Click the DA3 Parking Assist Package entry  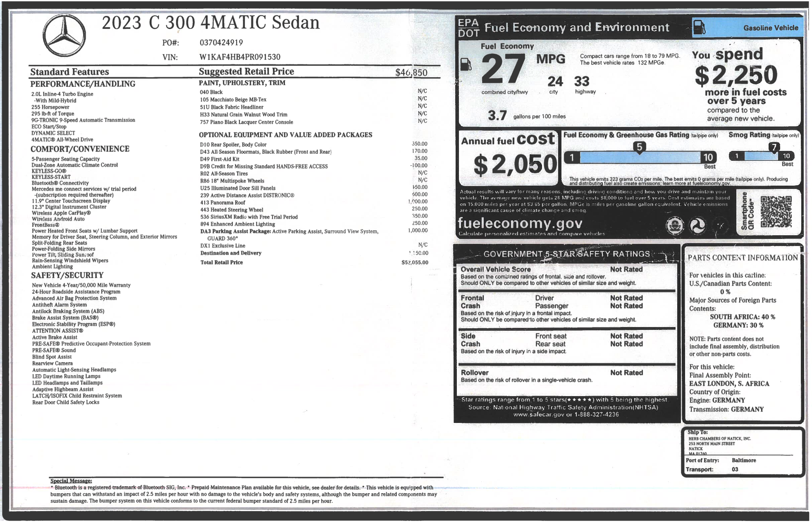(x=289, y=234)
